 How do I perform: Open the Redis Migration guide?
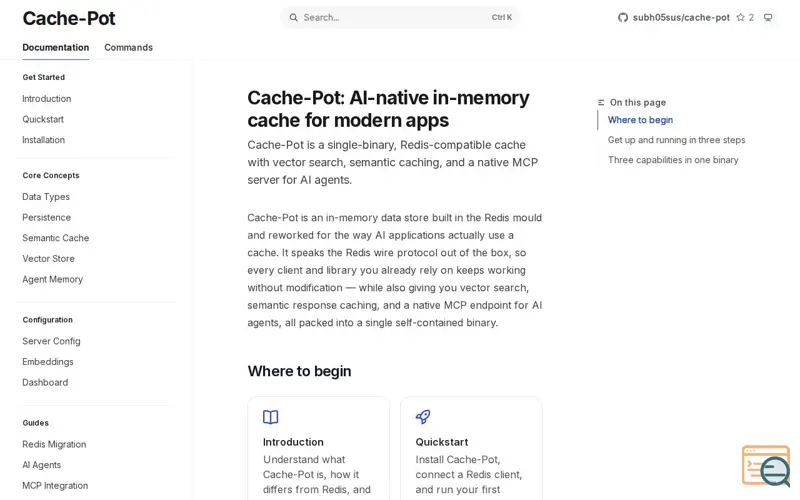tap(54, 444)
